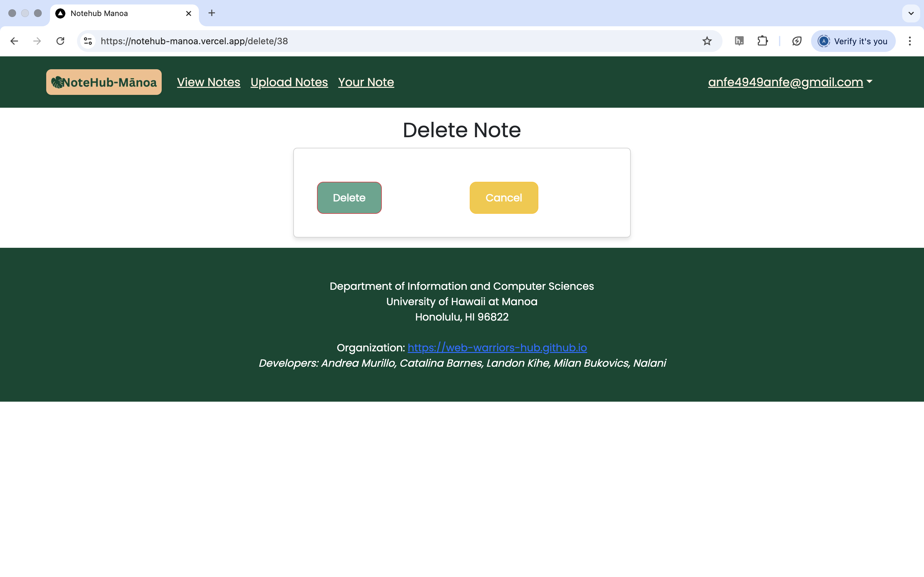The width and height of the screenshot is (924, 577).
Task: Open the Chrome three-dot menu
Action: click(x=910, y=41)
